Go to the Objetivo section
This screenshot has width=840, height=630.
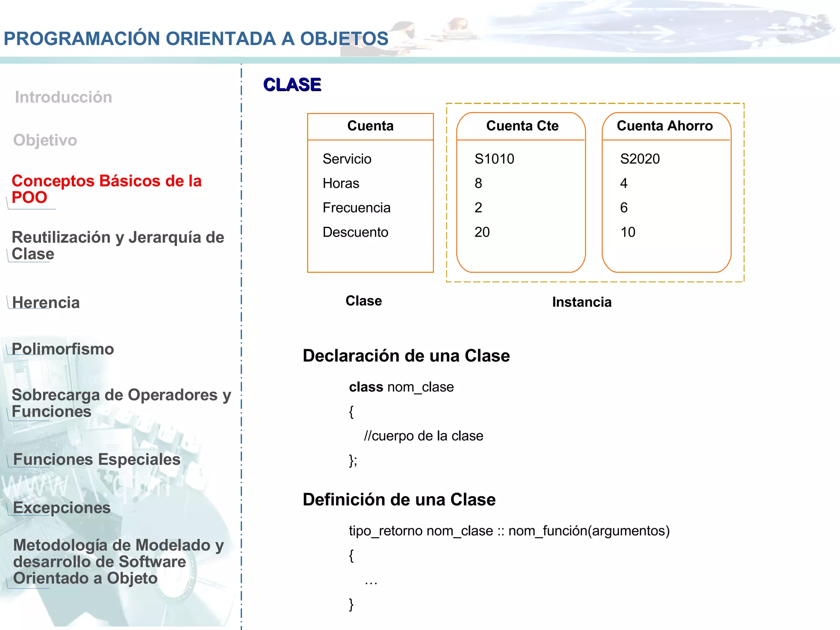point(45,140)
